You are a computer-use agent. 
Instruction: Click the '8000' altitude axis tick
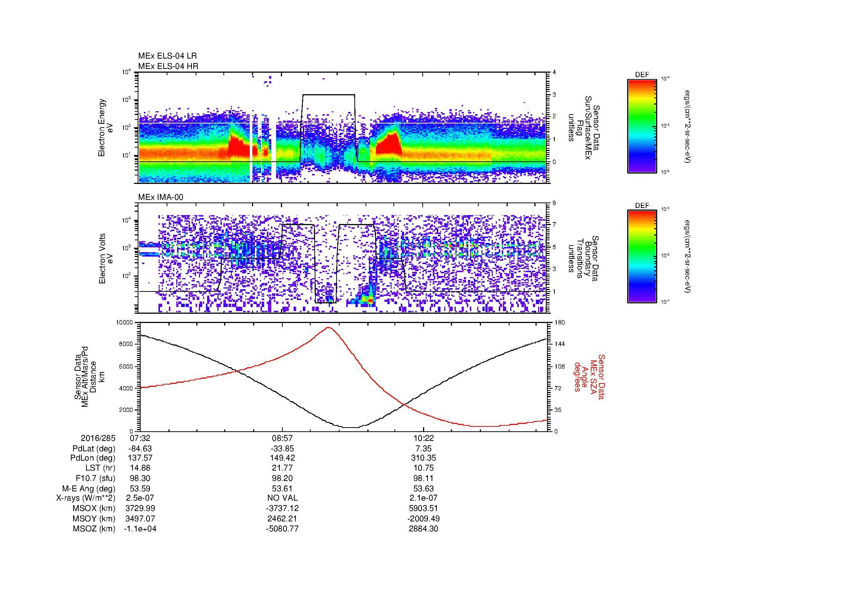pyautogui.click(x=127, y=344)
